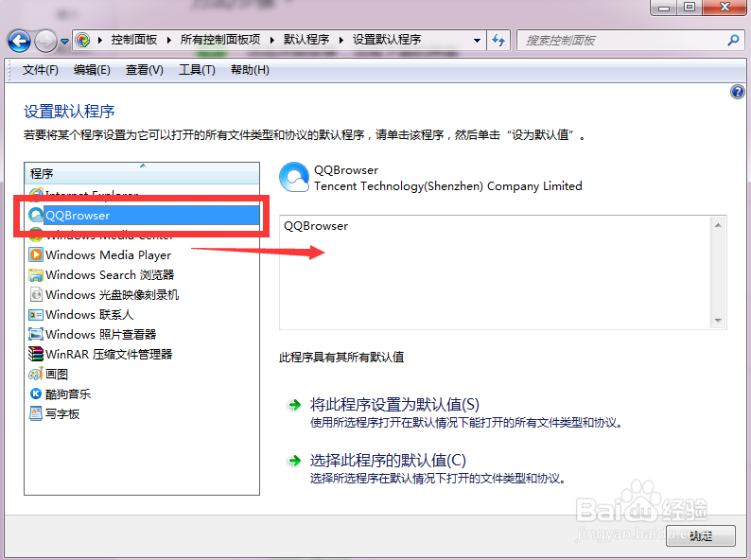Click the blue help question mark icon

pyautogui.click(x=738, y=92)
